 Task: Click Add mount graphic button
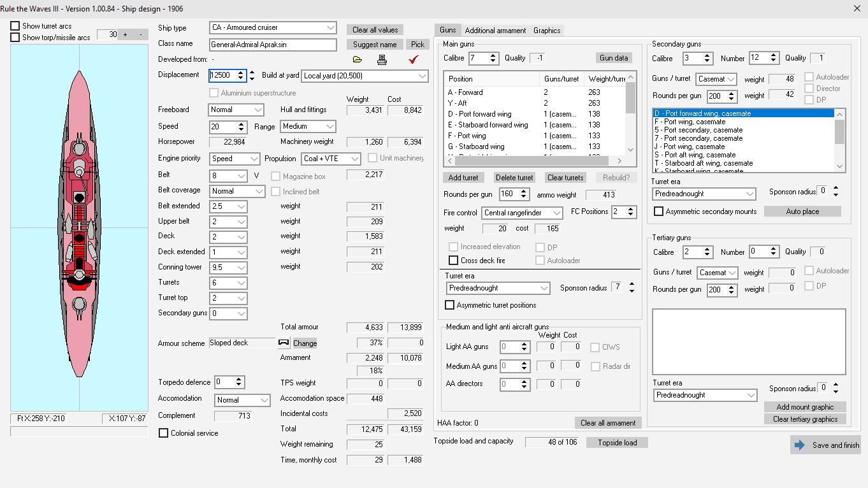point(805,407)
